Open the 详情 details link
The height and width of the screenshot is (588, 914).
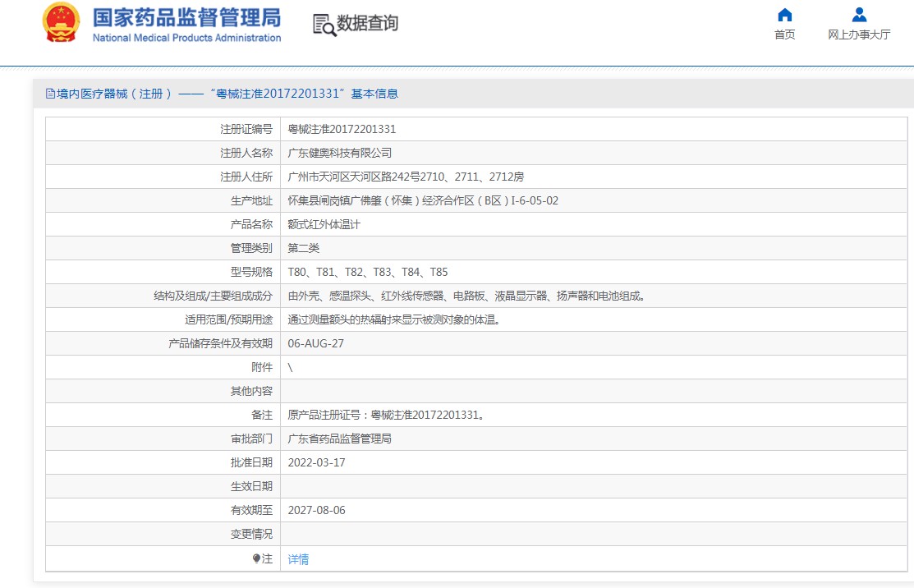tap(298, 559)
